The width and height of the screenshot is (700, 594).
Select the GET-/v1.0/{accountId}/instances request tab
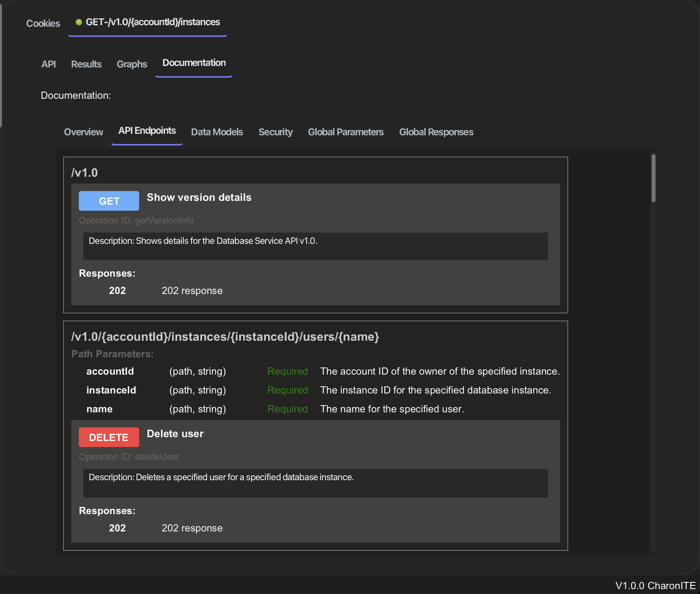152,22
